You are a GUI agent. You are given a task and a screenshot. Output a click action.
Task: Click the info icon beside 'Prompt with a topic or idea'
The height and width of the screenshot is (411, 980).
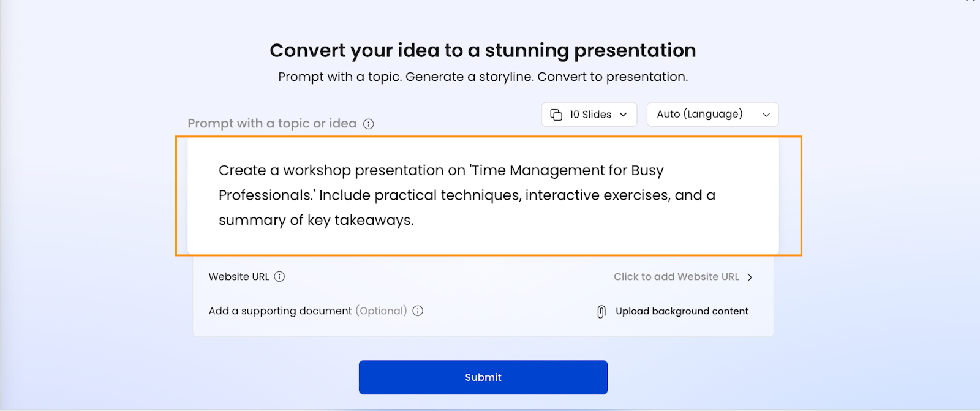tap(369, 124)
